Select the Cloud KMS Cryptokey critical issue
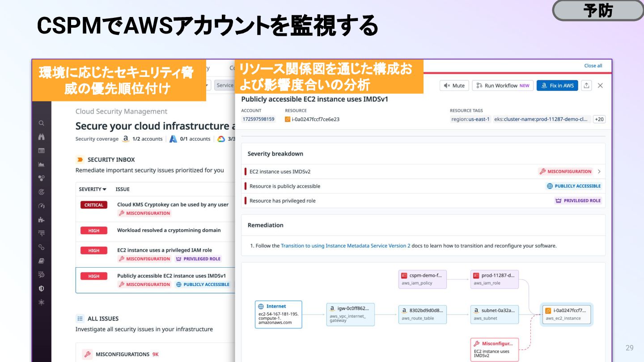644x362 pixels. (x=155, y=209)
